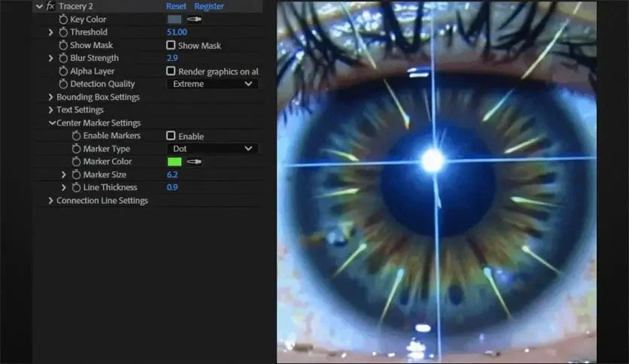Screen dimensions: 629x364
Task: Tick the Enable Markers checkbox
Action: [x=171, y=135]
